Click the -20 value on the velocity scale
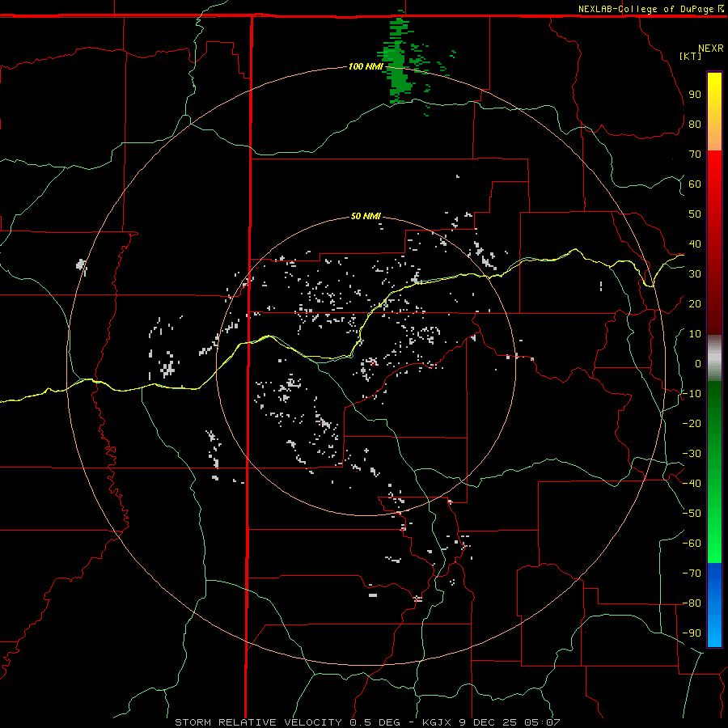This screenshot has width=728, height=728. coord(692,423)
